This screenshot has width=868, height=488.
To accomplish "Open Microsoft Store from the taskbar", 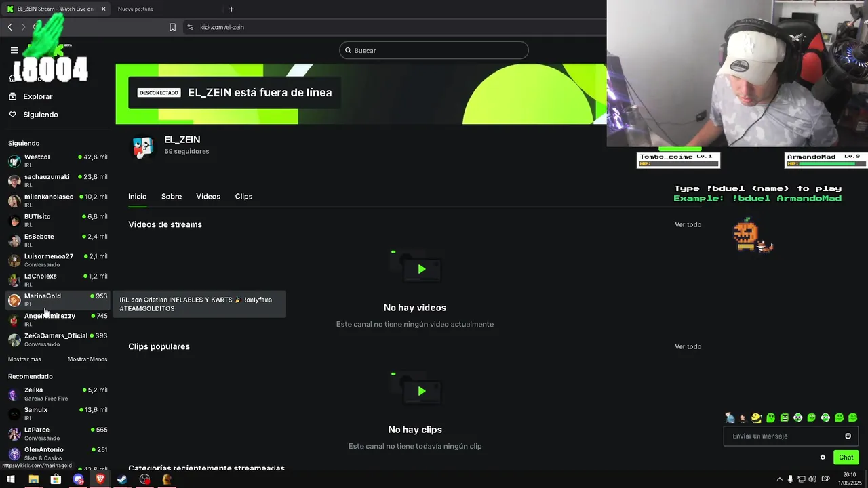I will coord(56,479).
